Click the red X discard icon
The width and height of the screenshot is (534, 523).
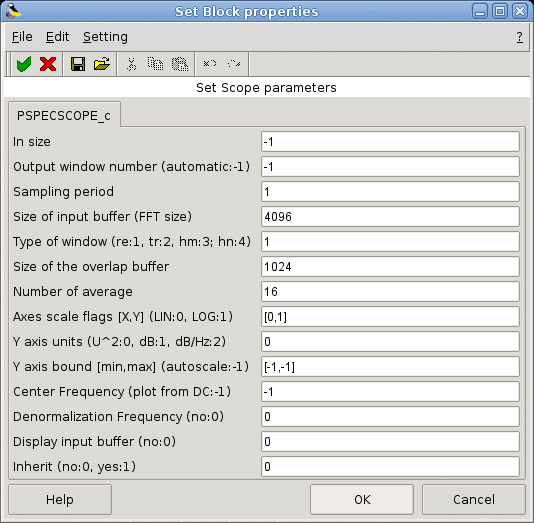[48, 64]
